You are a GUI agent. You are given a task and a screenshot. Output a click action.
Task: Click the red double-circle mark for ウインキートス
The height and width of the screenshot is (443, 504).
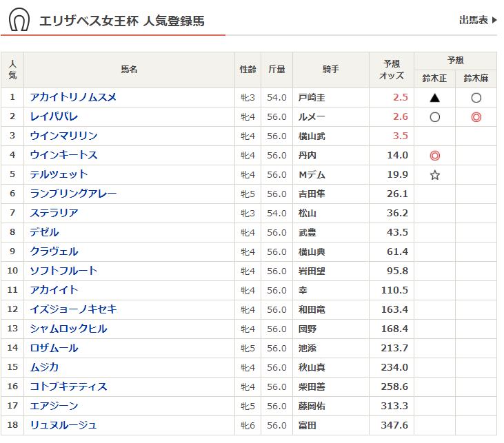click(x=434, y=156)
